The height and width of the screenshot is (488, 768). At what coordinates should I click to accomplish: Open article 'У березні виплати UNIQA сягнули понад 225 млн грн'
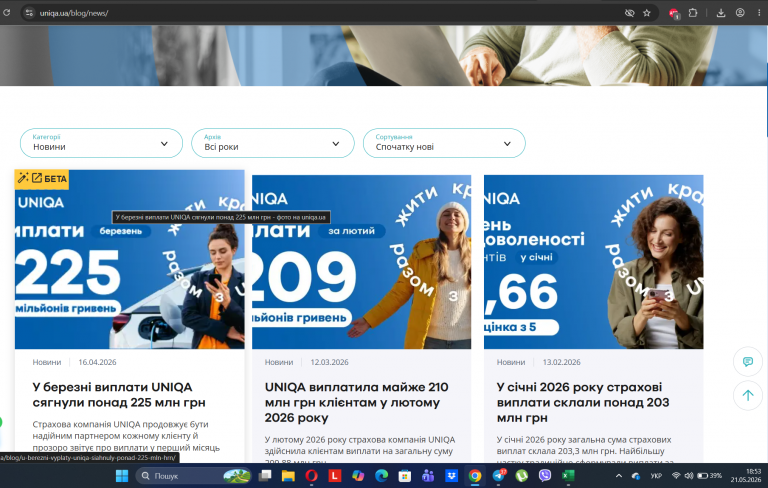[x=119, y=395]
